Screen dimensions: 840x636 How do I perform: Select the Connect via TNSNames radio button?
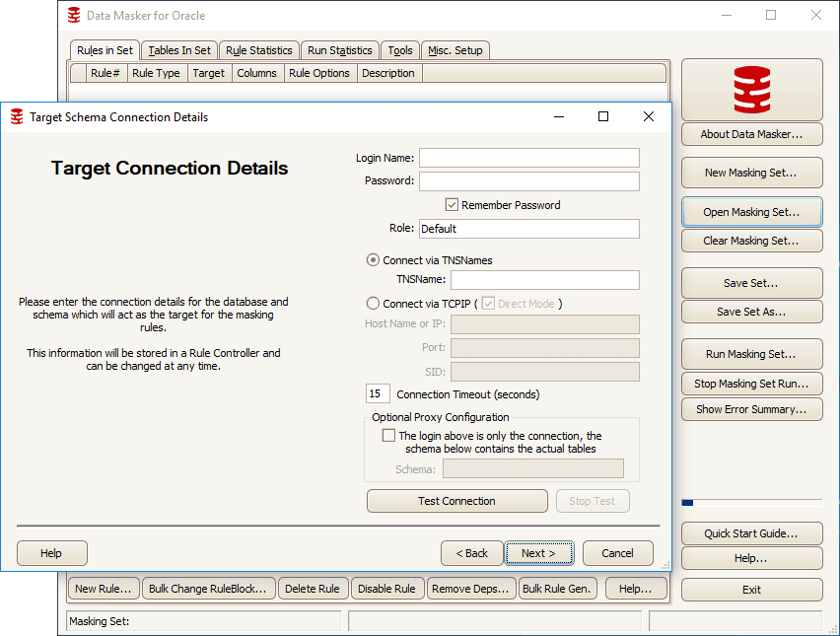coord(373,260)
